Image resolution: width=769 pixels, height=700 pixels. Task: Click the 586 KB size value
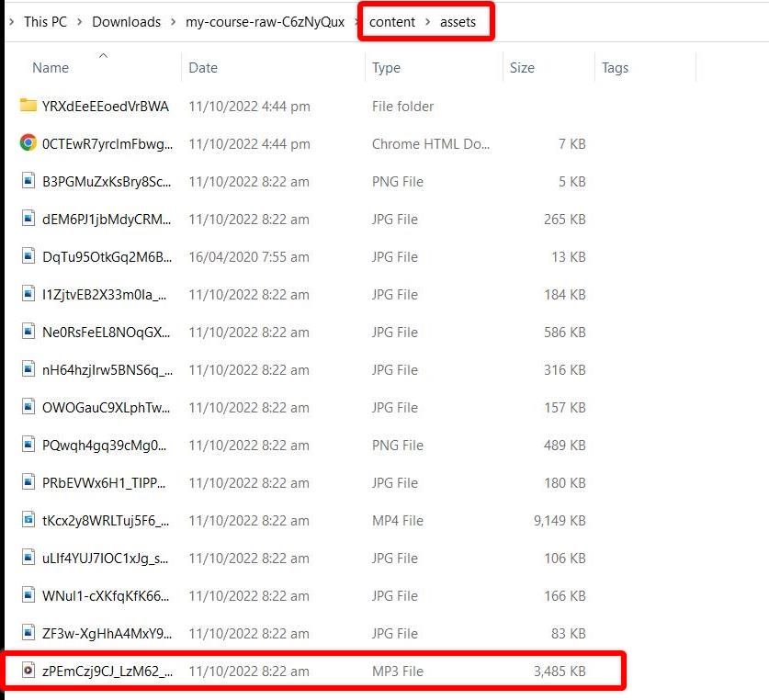pos(565,333)
